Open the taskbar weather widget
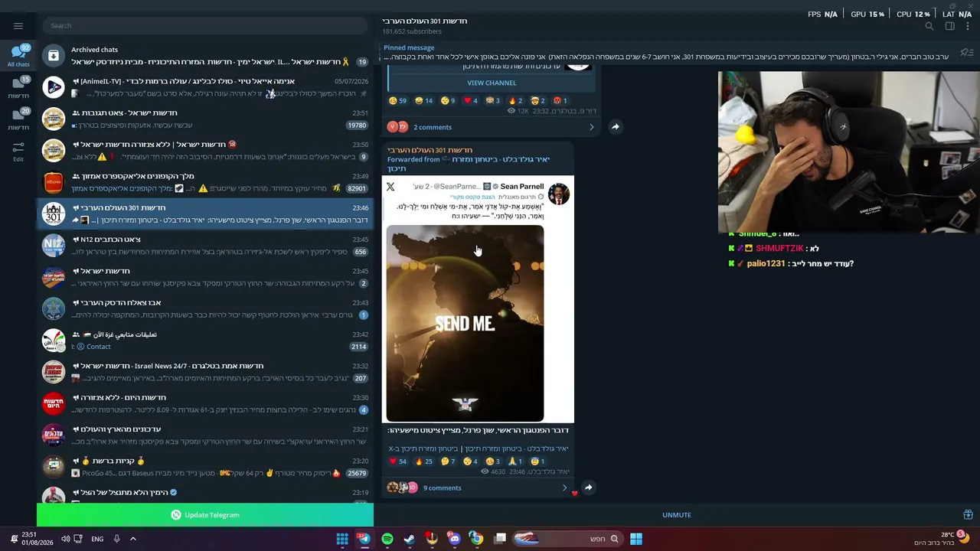This screenshot has height=551, width=980. click(942, 539)
